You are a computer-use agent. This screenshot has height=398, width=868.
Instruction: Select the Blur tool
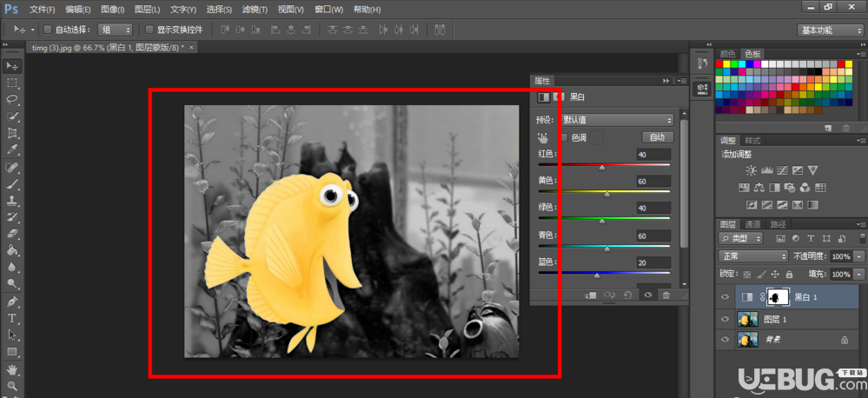point(11,267)
